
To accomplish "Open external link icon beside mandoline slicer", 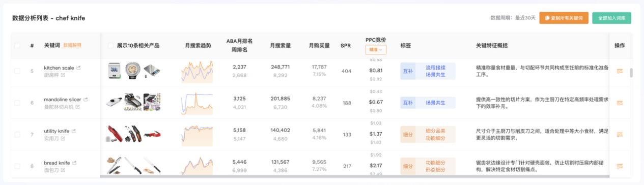I will (x=86, y=100).
